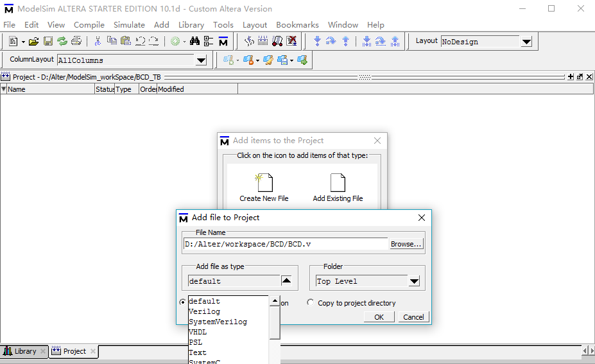The image size is (595, 364).
Task: Click the pencil edit icon in second toolbar row
Action: tap(268, 60)
